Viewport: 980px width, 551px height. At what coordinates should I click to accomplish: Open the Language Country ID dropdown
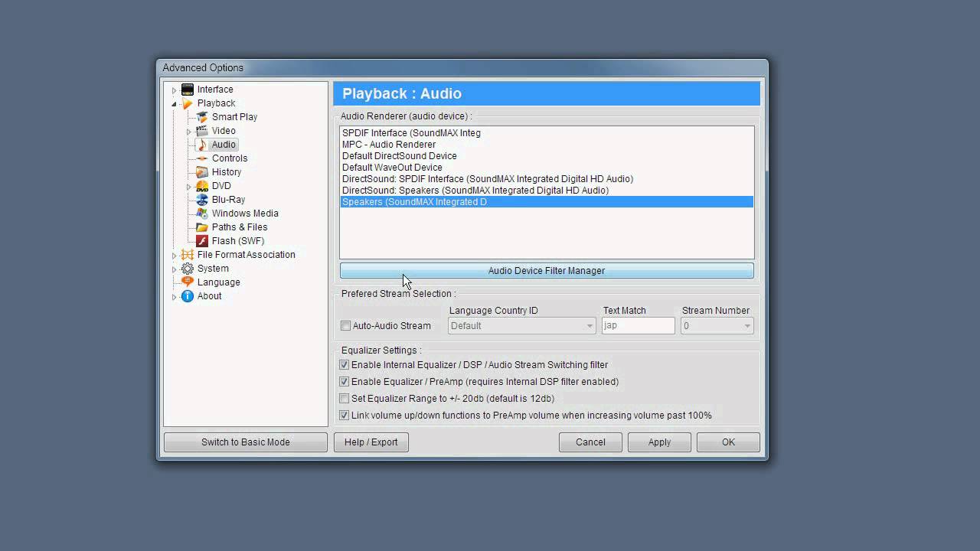pos(522,326)
